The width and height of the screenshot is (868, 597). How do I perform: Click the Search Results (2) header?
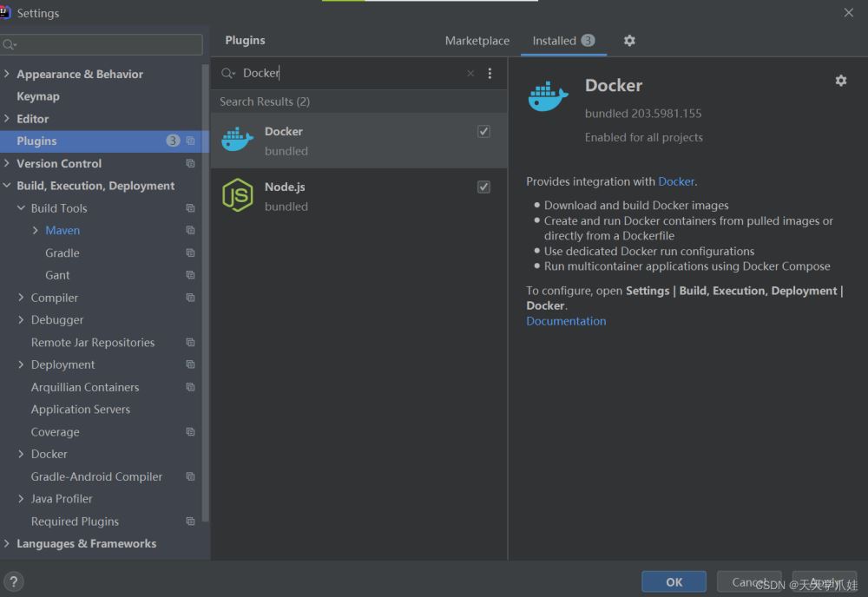pos(265,102)
